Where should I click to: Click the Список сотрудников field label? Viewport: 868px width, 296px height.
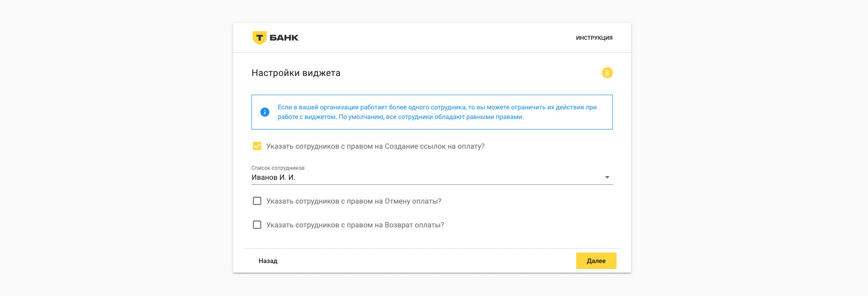coord(278,168)
